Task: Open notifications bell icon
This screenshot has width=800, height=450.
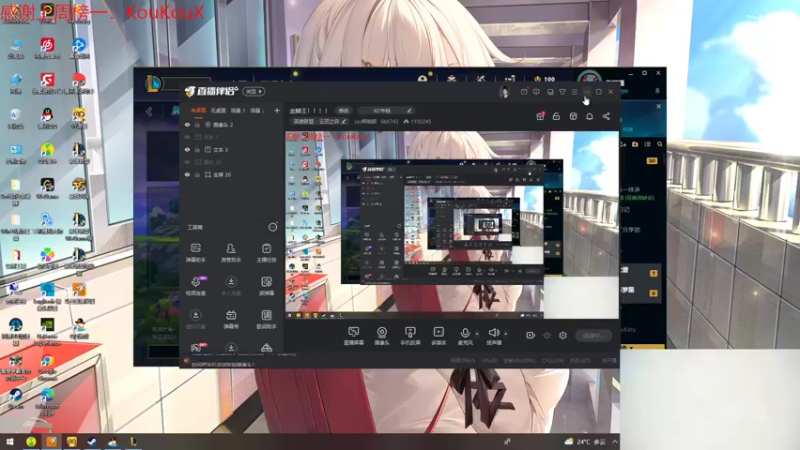Action: (589, 116)
